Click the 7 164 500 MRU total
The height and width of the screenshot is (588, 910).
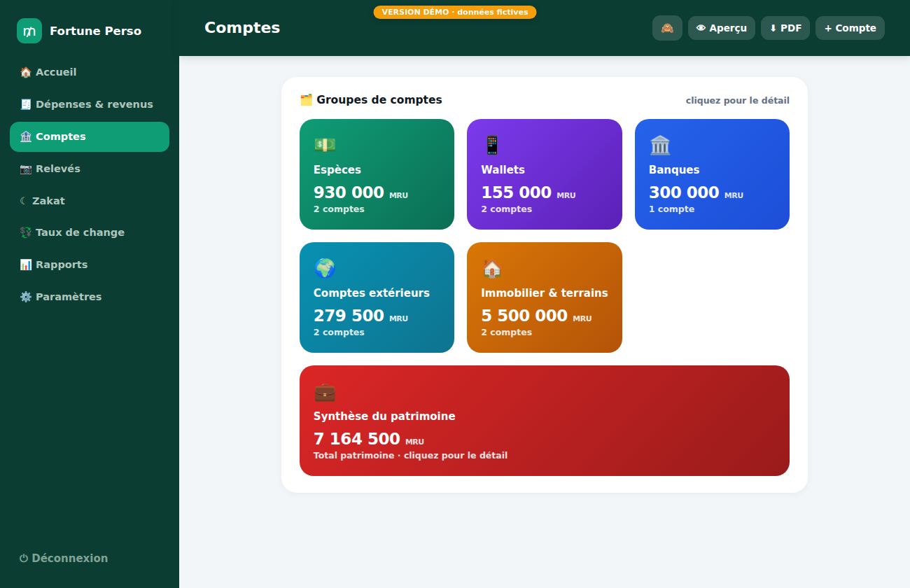tap(369, 439)
